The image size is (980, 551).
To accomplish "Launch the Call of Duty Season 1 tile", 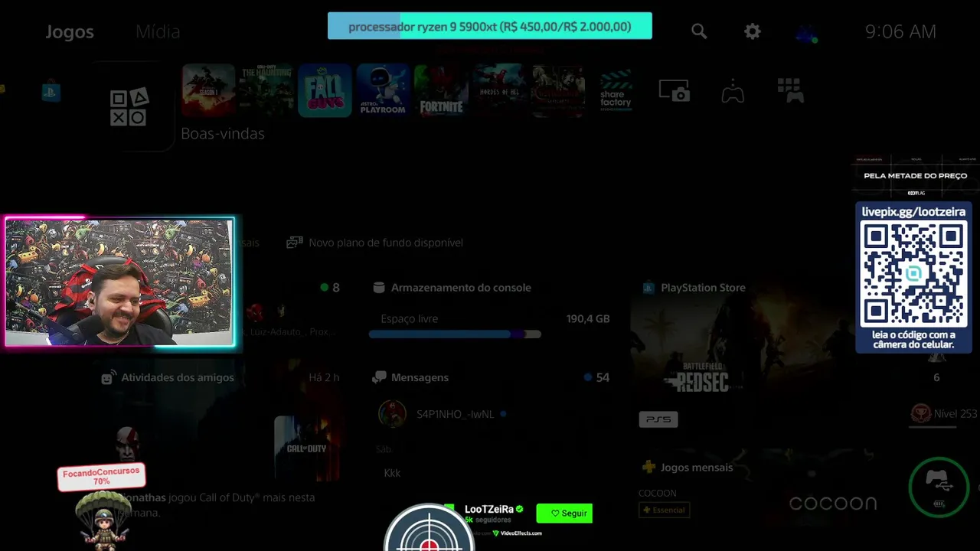I will click(x=208, y=90).
